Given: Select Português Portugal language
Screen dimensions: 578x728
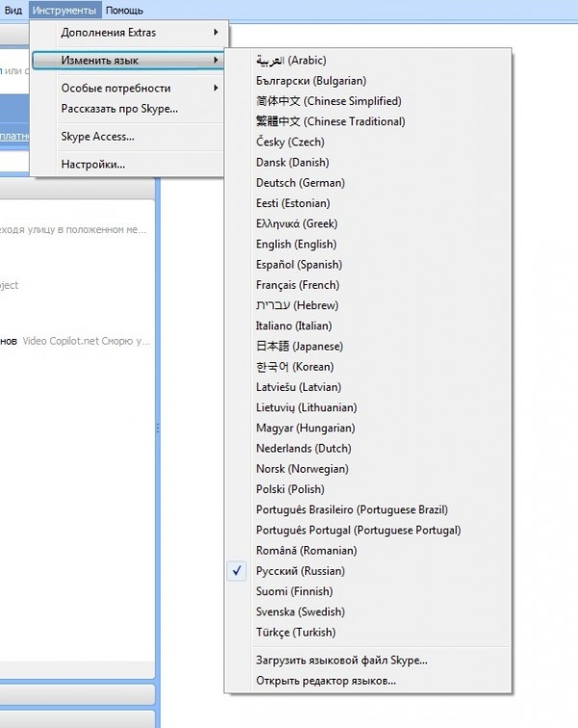Looking at the screenshot, I should (368, 531).
